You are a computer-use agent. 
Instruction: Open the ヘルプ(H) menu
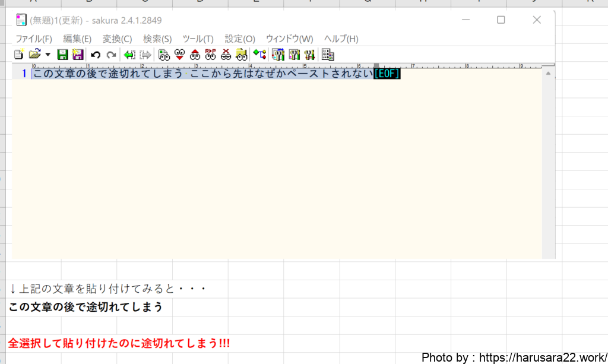click(x=341, y=39)
